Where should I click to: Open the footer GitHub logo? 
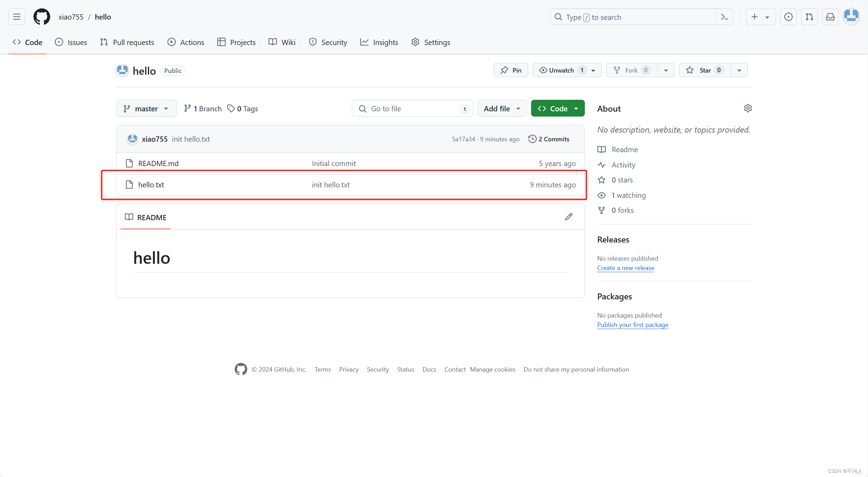[x=241, y=369]
